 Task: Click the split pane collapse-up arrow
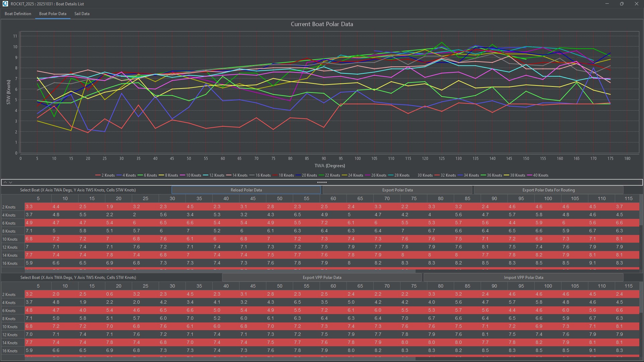click(5, 182)
